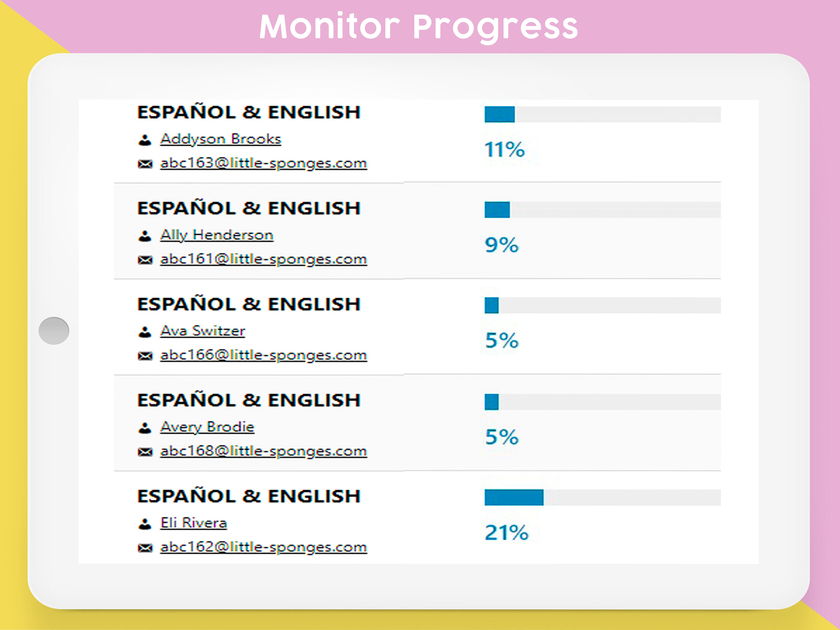Tap the tablet home button
Image resolution: width=840 pixels, height=630 pixels.
(x=54, y=331)
